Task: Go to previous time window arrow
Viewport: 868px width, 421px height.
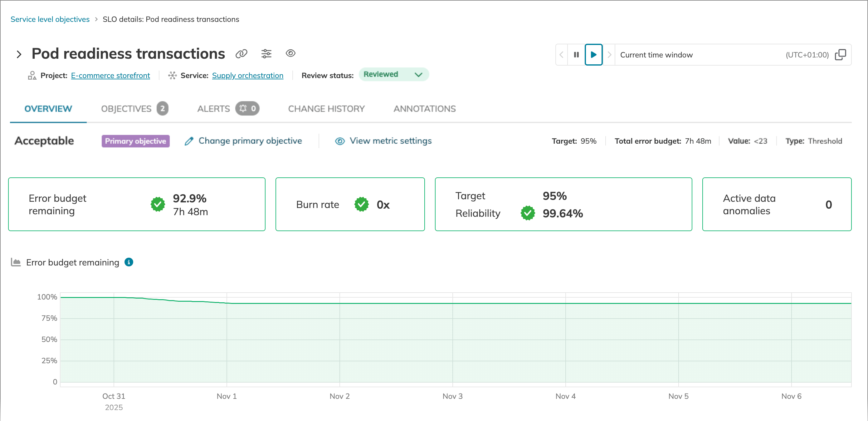Action: click(561, 55)
